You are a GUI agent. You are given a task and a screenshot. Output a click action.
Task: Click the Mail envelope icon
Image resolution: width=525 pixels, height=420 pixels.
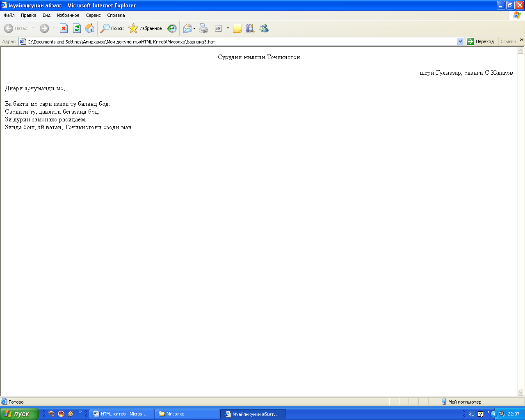click(187, 28)
